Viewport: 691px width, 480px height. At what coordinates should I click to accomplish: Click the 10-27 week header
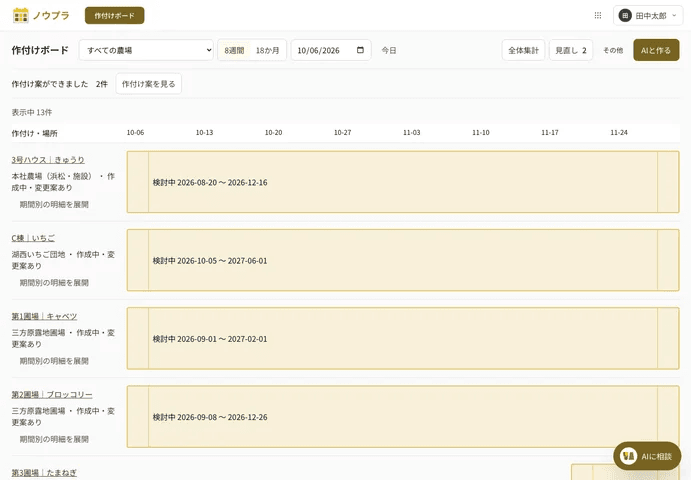[342, 132]
